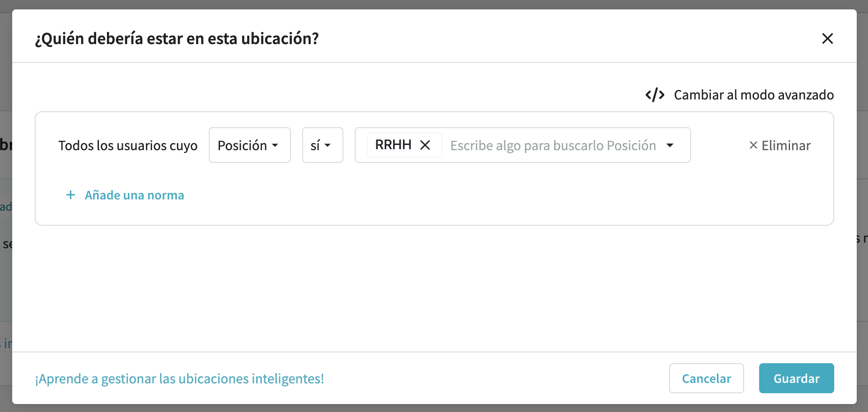
Task: Expand the value list arrow in the search field
Action: click(x=670, y=145)
